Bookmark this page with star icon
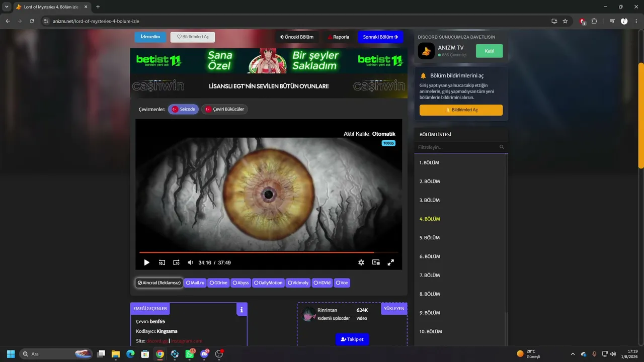Screen dimensions: 644x362 click(565, 21)
